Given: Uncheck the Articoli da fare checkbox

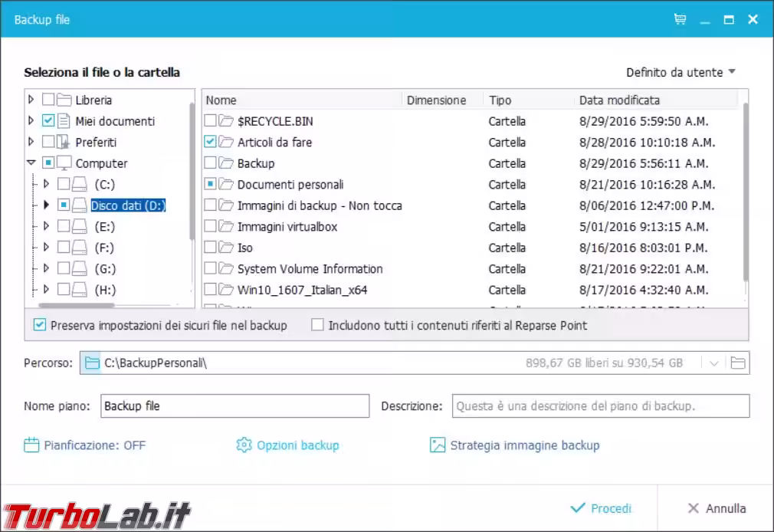Looking at the screenshot, I should coord(211,143).
